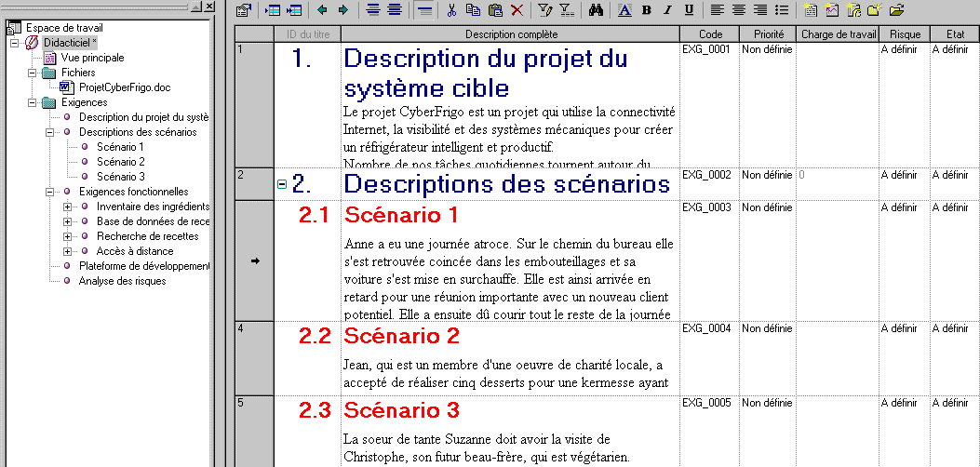Select Analyse des risques tree item

122,281
